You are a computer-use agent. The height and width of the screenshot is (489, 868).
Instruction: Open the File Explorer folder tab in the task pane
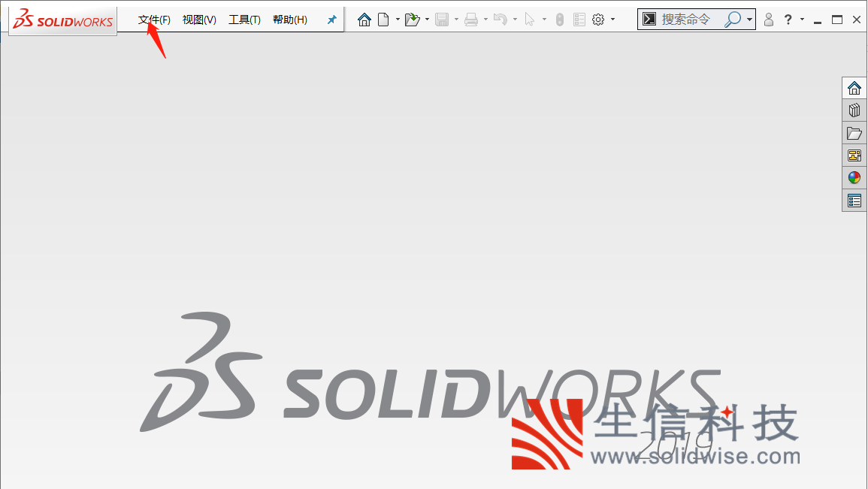pos(854,133)
